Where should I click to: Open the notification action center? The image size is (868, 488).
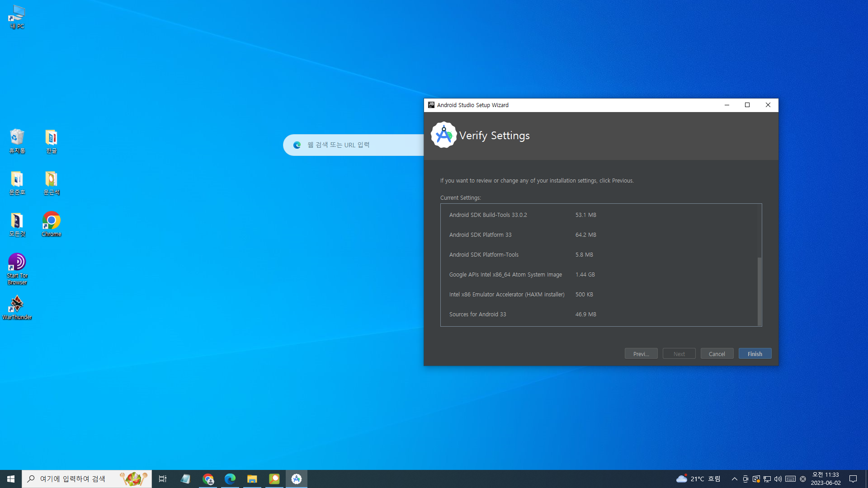(x=853, y=479)
